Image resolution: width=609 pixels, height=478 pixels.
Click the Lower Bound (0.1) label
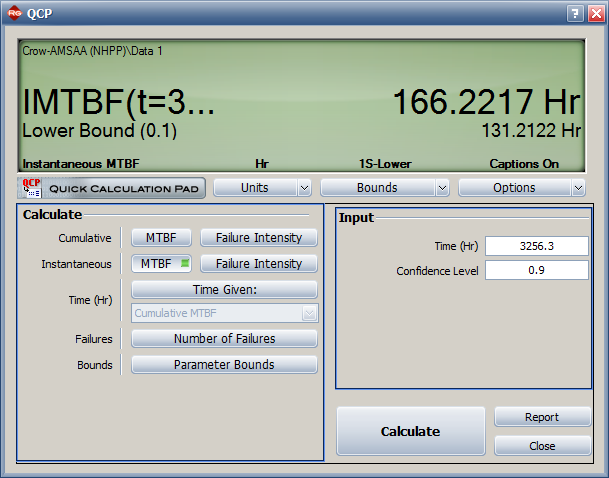(x=99, y=131)
